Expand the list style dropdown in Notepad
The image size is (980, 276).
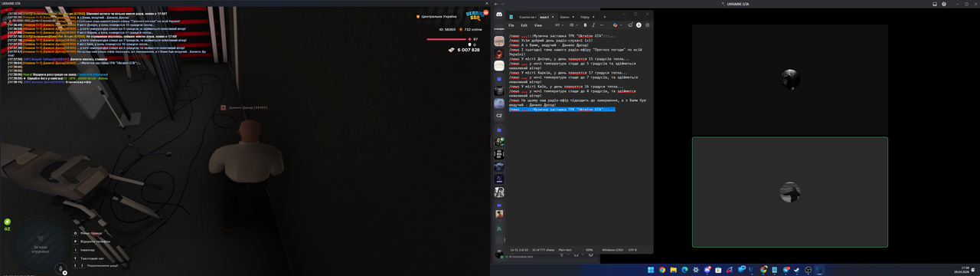[573, 25]
